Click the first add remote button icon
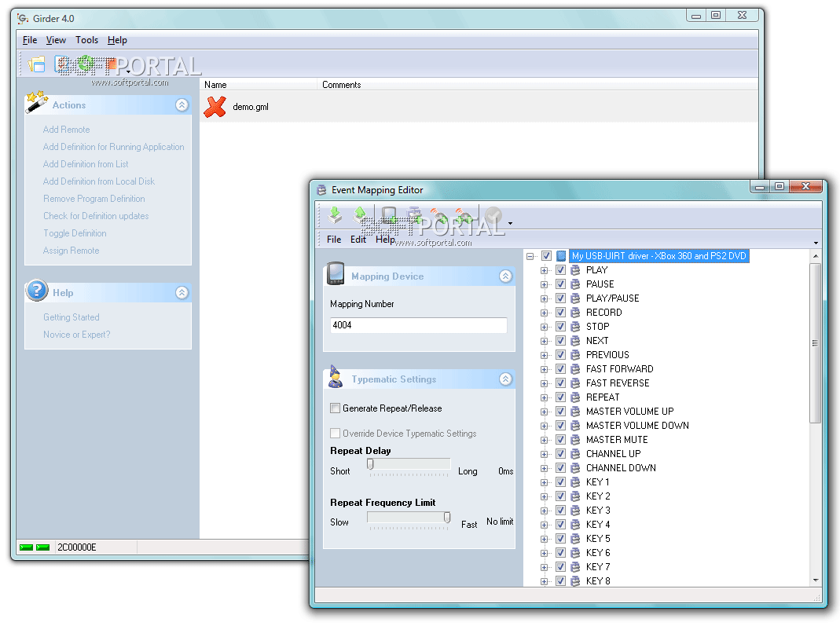The width and height of the screenshot is (840, 626). [x=439, y=215]
